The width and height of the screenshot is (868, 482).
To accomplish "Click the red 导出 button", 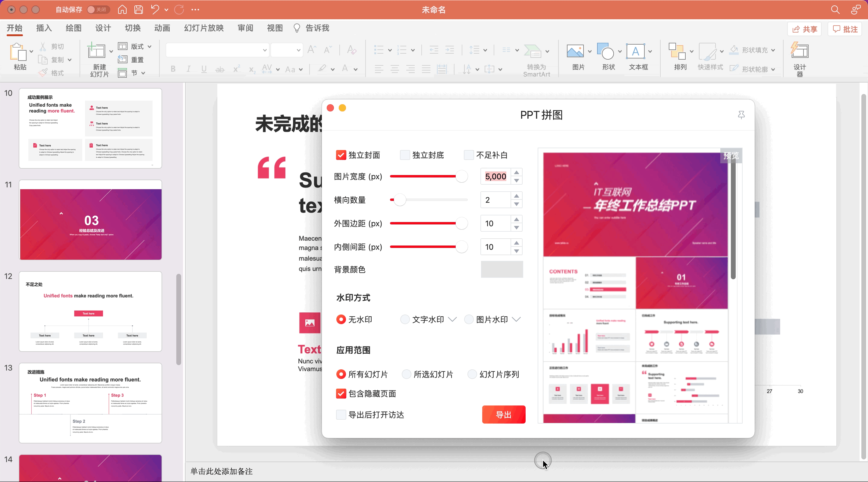I will pyautogui.click(x=503, y=415).
